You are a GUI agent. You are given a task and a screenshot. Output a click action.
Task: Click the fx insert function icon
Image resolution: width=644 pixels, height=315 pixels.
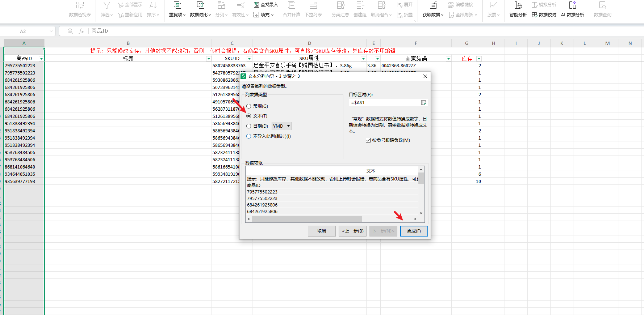[81, 31]
